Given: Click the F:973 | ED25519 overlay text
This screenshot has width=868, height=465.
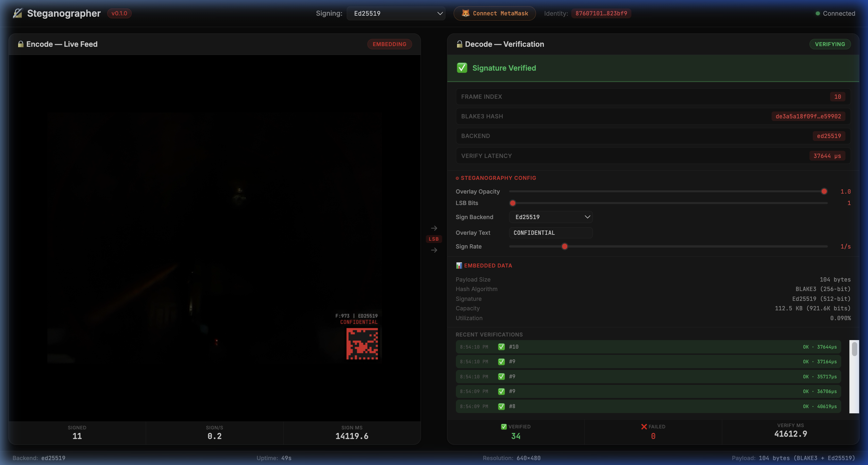Looking at the screenshot, I should (x=357, y=316).
